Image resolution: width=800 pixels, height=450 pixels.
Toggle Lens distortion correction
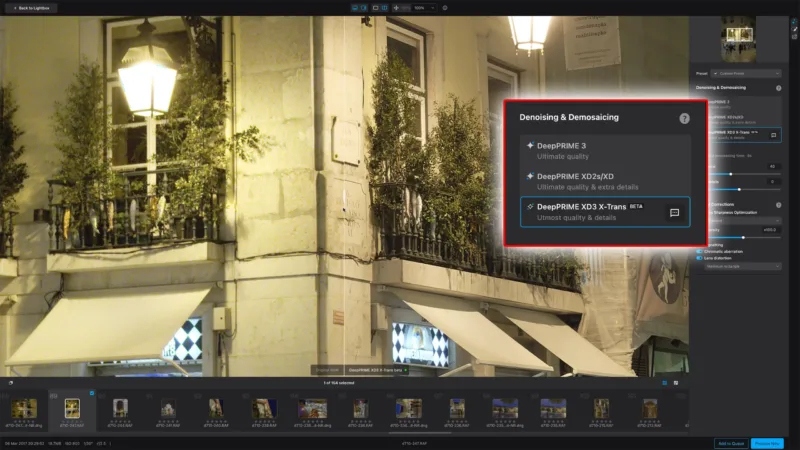699,258
